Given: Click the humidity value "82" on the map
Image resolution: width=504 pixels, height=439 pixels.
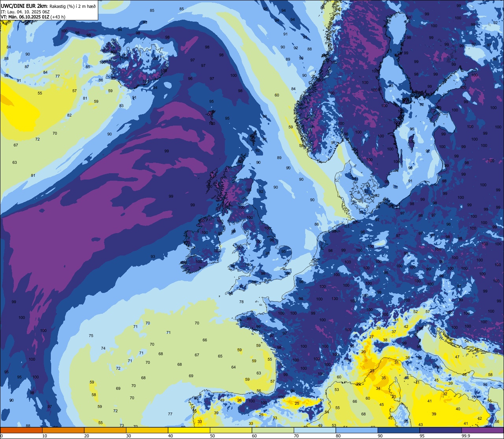Looking at the screenshot, I should (x=69, y=115).
